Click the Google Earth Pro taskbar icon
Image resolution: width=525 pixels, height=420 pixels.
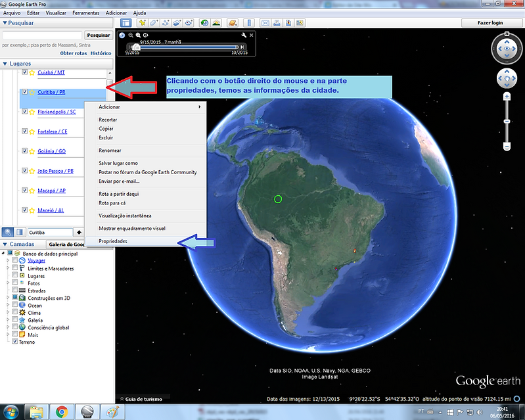(87, 411)
